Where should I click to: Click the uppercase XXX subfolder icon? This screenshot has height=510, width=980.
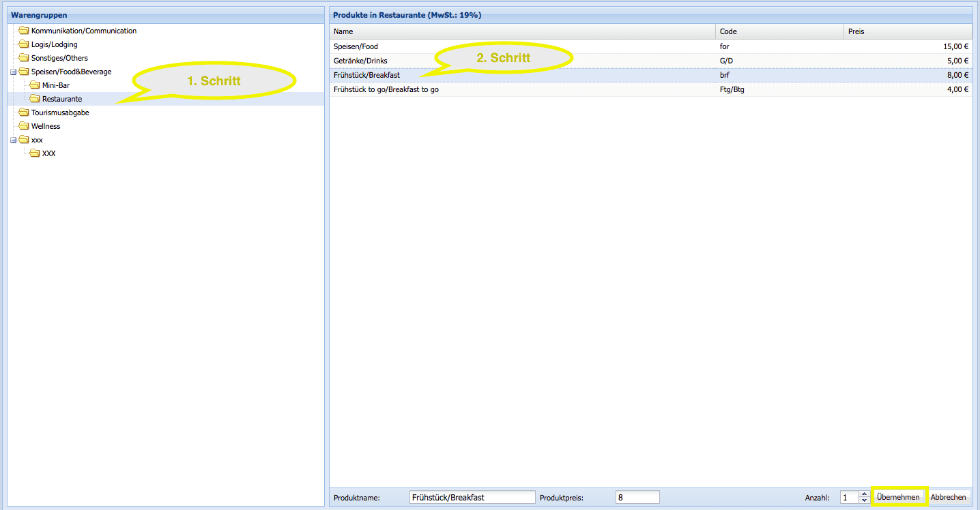35,153
